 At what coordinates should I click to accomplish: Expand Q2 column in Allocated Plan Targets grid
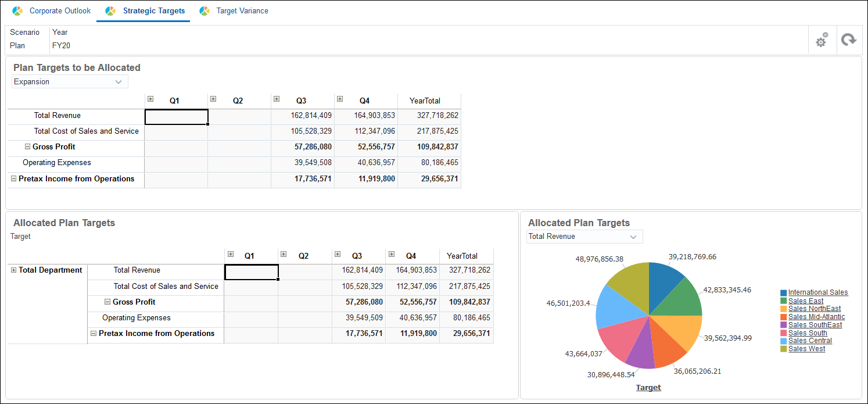pos(284,254)
